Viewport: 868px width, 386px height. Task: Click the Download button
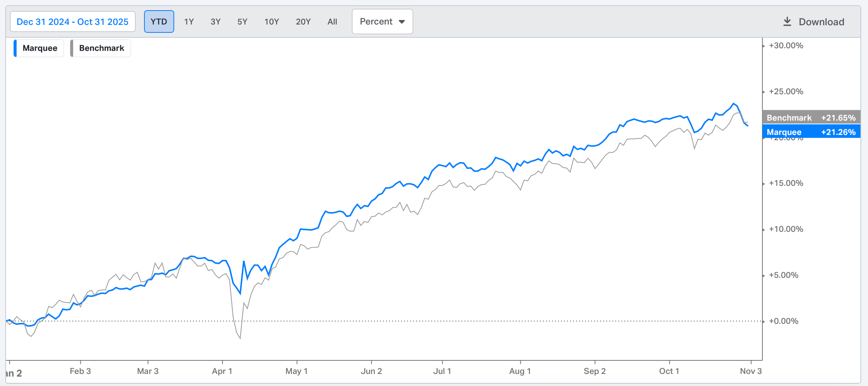tap(813, 22)
